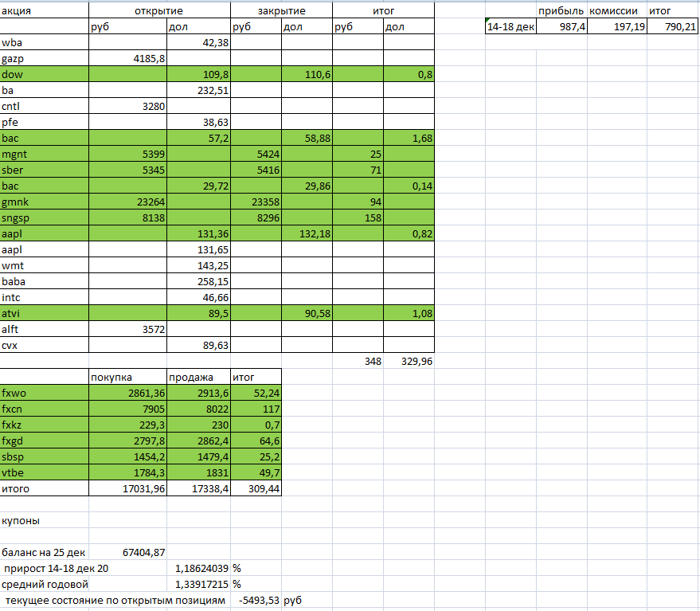Select the baba value 258,15
This screenshot has height=611, width=700.
point(198,281)
